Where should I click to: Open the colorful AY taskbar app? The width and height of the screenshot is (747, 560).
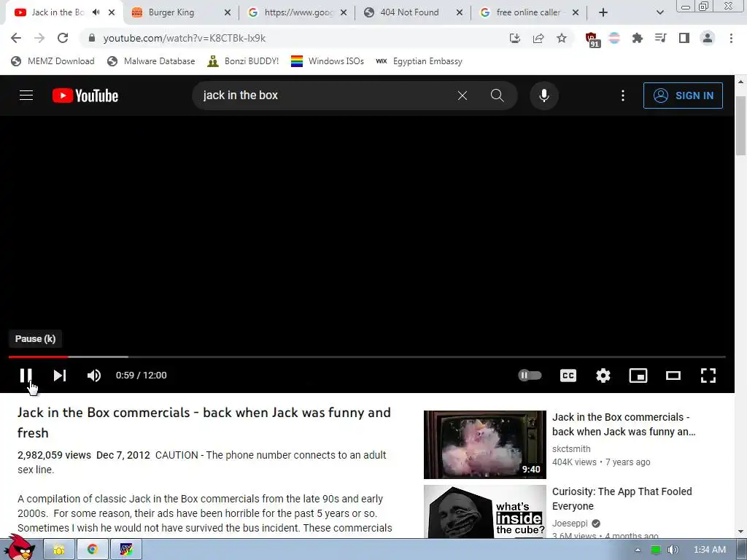[125, 550]
